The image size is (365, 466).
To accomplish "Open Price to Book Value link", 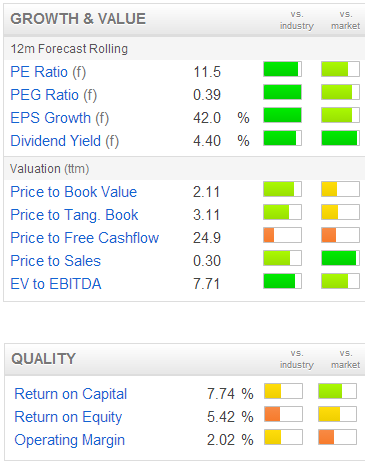I will pyautogui.click(x=74, y=192).
